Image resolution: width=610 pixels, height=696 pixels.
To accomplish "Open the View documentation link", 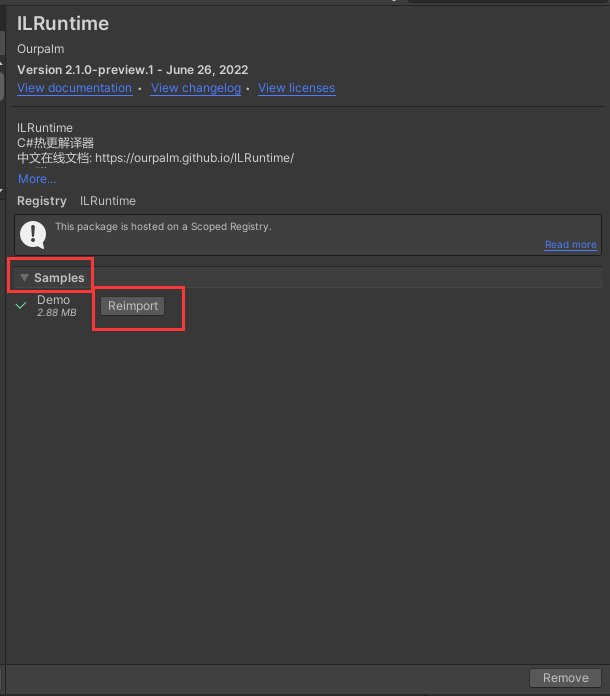I will [x=75, y=88].
